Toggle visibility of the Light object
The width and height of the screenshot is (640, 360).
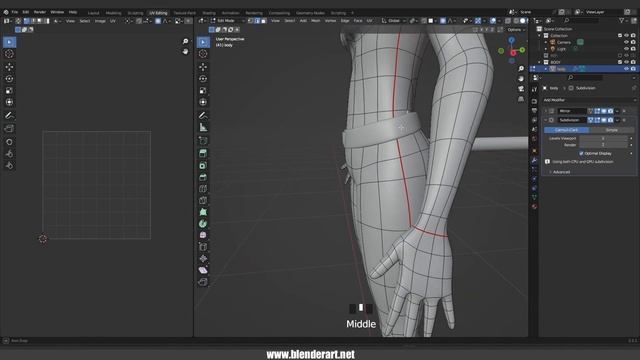coord(627,49)
